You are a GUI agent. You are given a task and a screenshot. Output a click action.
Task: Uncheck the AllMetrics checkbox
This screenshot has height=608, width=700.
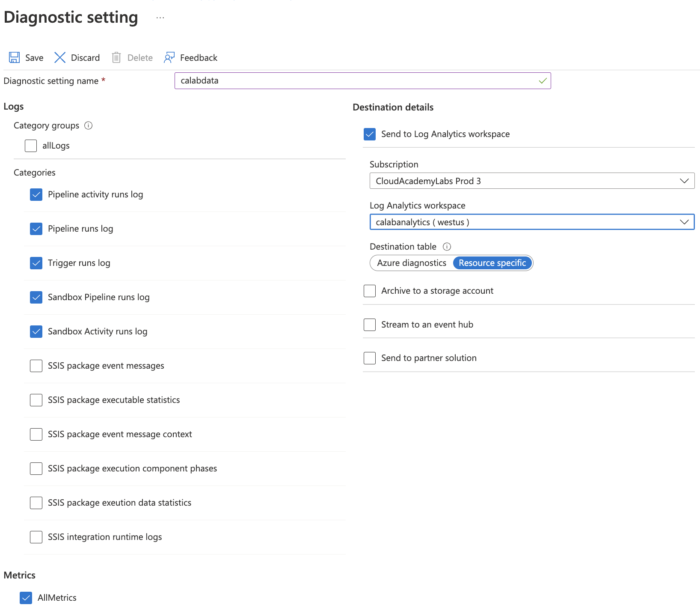click(26, 598)
